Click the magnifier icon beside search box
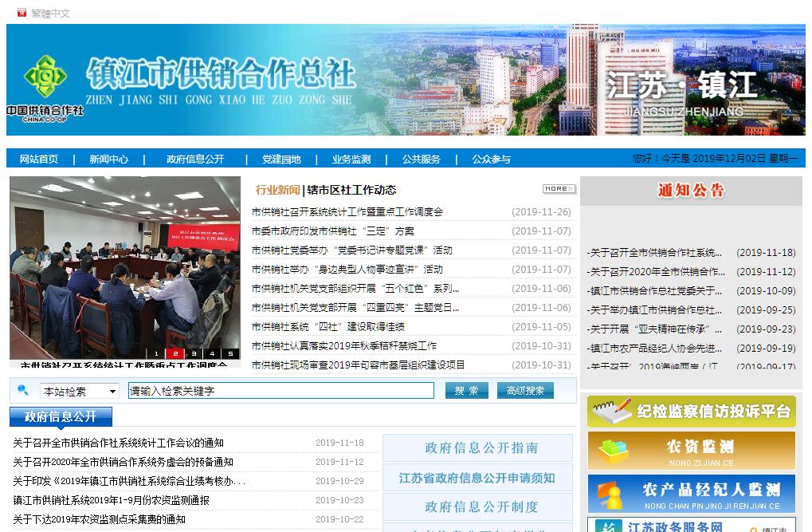Image resolution: width=812 pixels, height=532 pixels. click(x=23, y=390)
